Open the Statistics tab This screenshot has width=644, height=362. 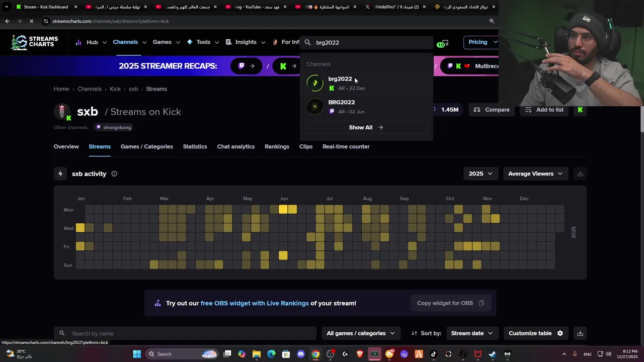195,147
